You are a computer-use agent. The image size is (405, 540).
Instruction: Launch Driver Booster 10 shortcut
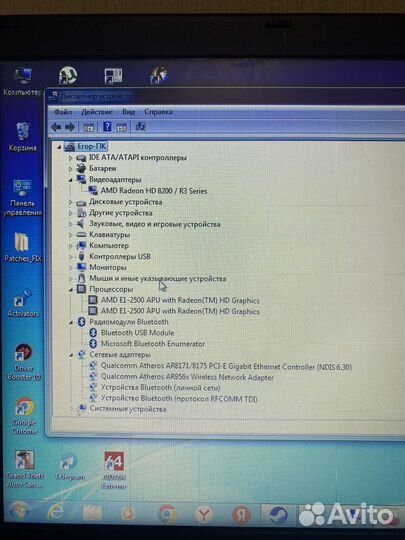click(23, 362)
